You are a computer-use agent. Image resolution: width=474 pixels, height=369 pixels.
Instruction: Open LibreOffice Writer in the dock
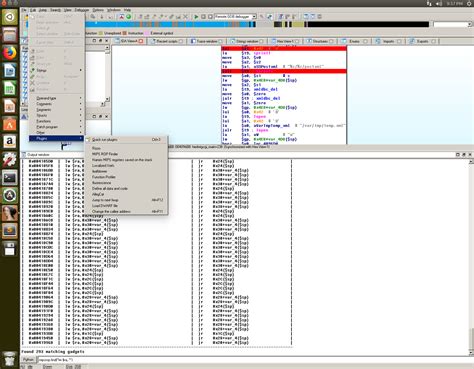click(x=10, y=71)
